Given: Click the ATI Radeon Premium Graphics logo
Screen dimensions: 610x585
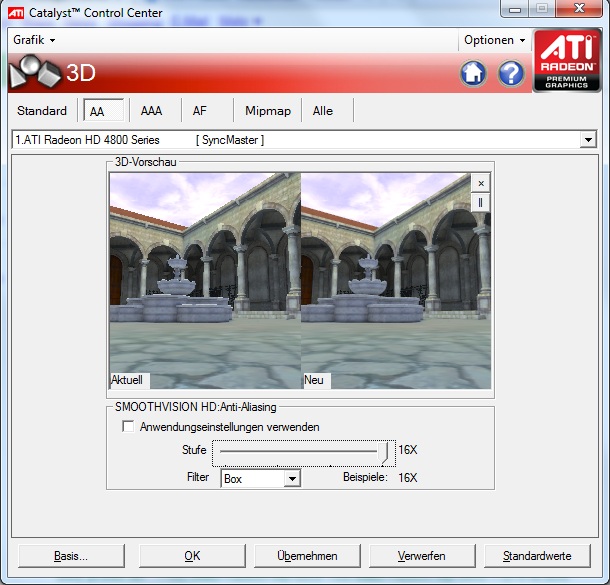Looking at the screenshot, I should 567,62.
